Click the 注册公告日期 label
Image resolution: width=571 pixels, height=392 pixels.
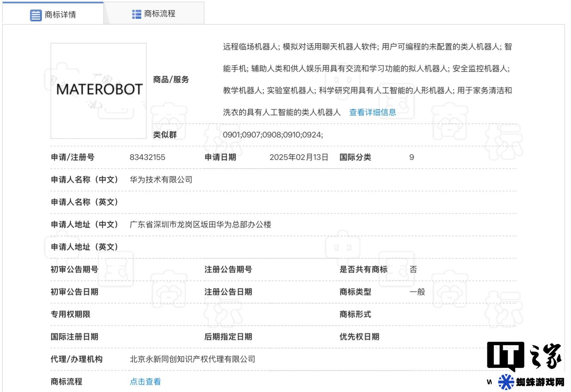click(x=228, y=292)
